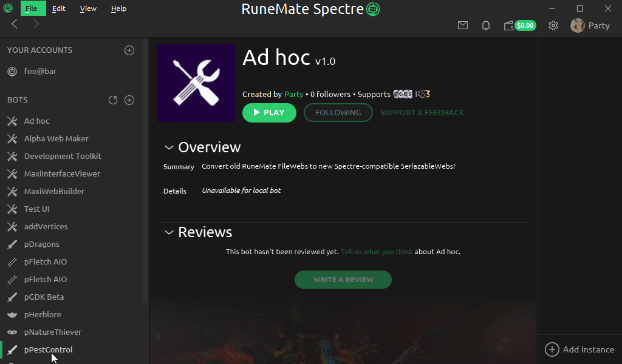Open creator Party's profile link

point(293,94)
